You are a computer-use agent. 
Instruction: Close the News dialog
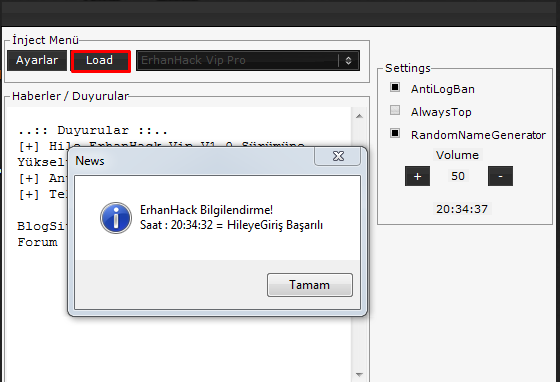point(338,156)
